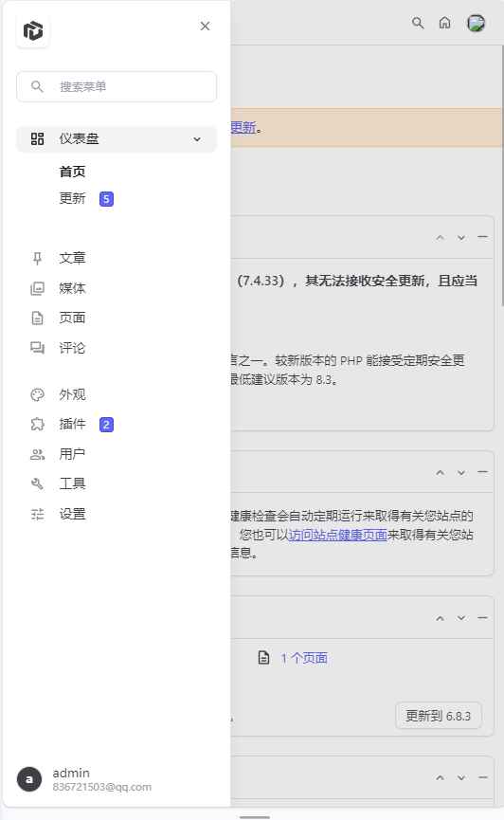Open the 设置 settings menu
This screenshot has height=820, width=504.
tap(72, 514)
